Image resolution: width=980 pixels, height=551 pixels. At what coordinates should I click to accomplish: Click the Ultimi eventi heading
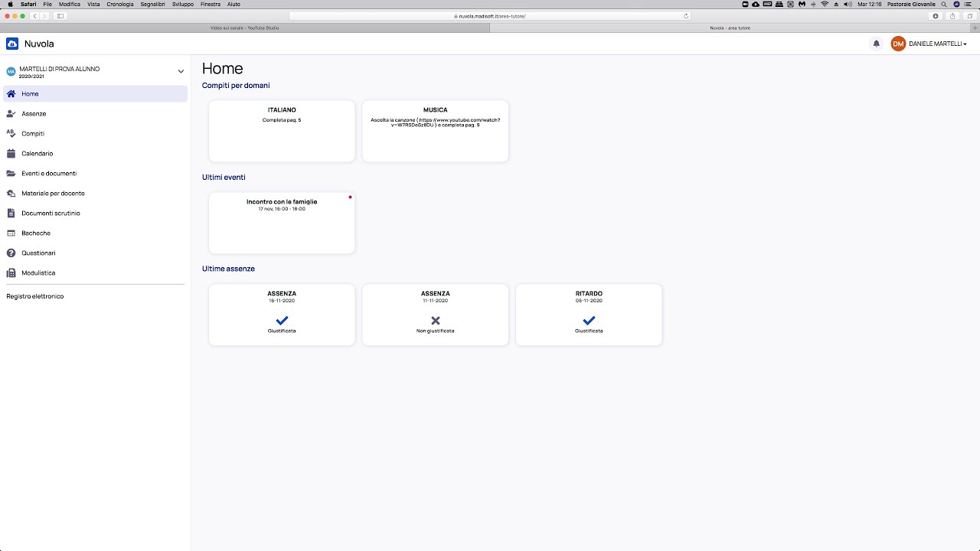click(x=224, y=177)
